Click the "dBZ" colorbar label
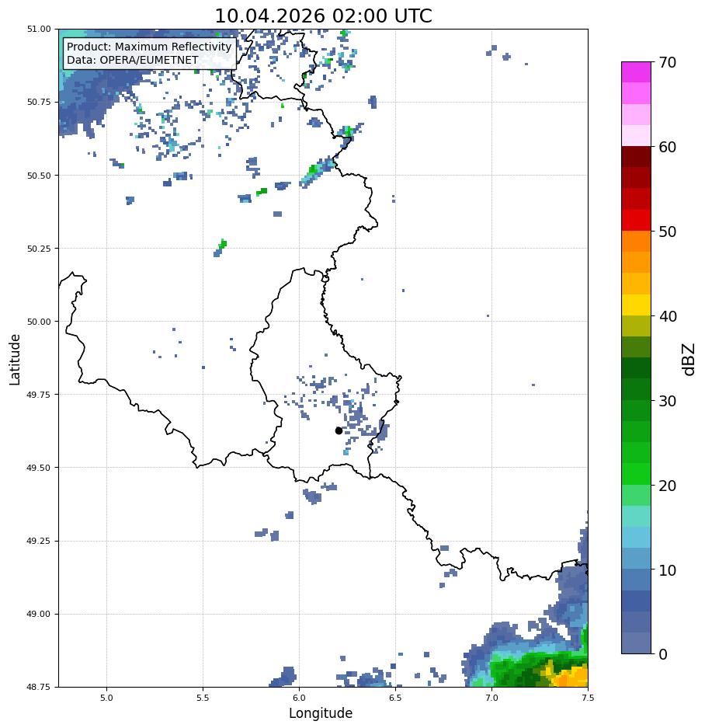Screen dimensions: 705x728 (x=689, y=359)
